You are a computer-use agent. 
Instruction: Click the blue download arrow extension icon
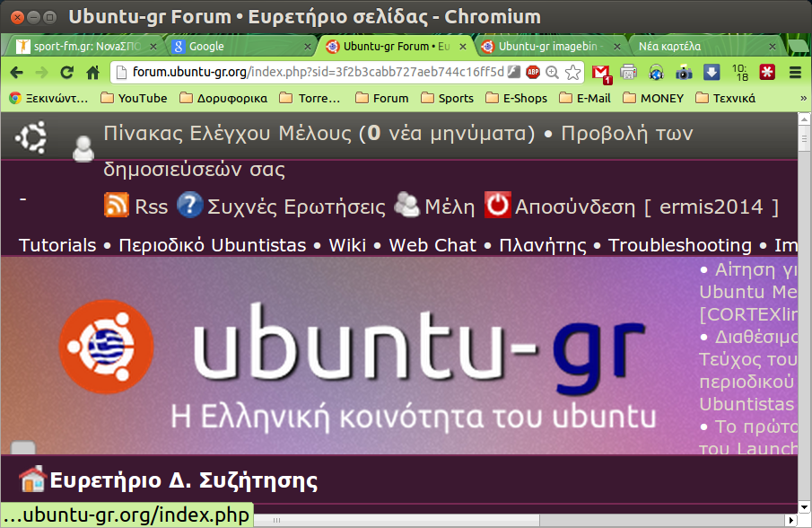pyautogui.click(x=711, y=73)
